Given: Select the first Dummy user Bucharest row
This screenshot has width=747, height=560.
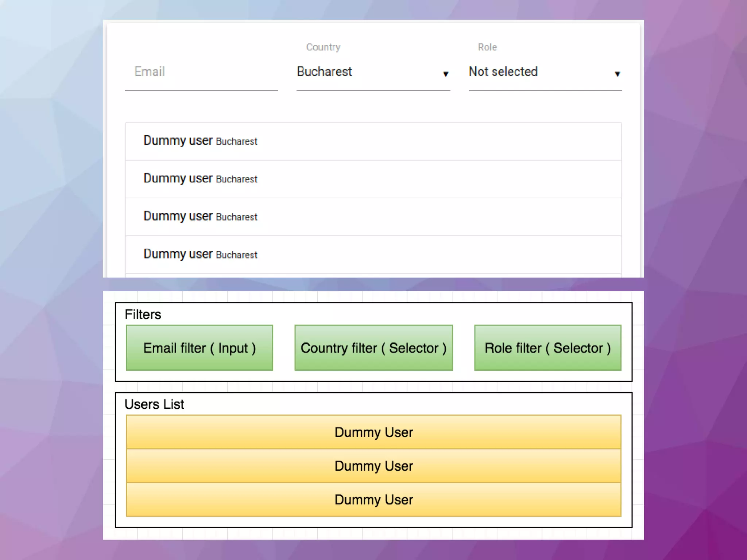Looking at the screenshot, I should (x=373, y=141).
